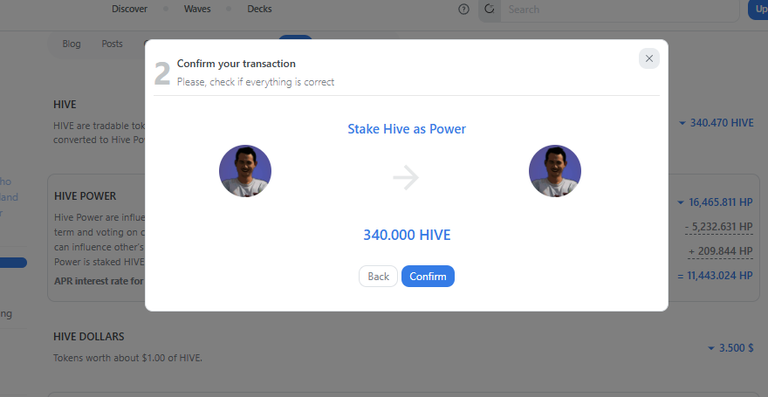The width and height of the screenshot is (768, 397).
Task: Click the Stake Hive as Power title
Action: [407, 129]
